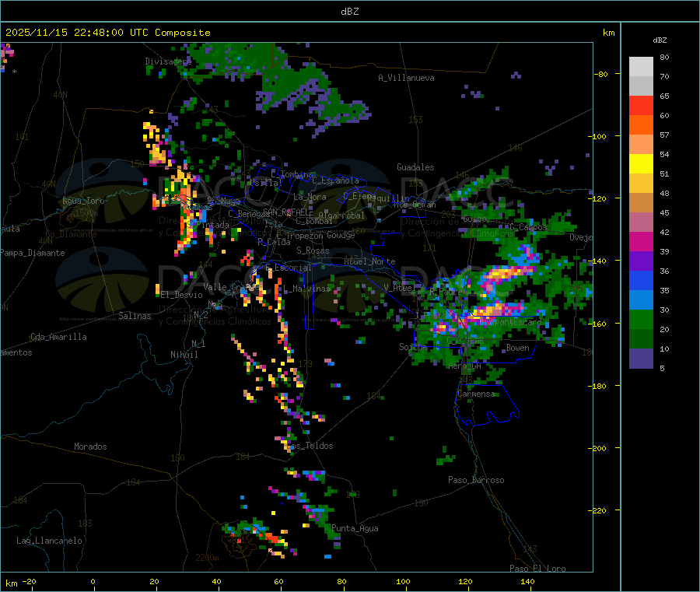This screenshot has height=592, width=700.
Task: Click the Goudge location label
Action: click(x=341, y=235)
